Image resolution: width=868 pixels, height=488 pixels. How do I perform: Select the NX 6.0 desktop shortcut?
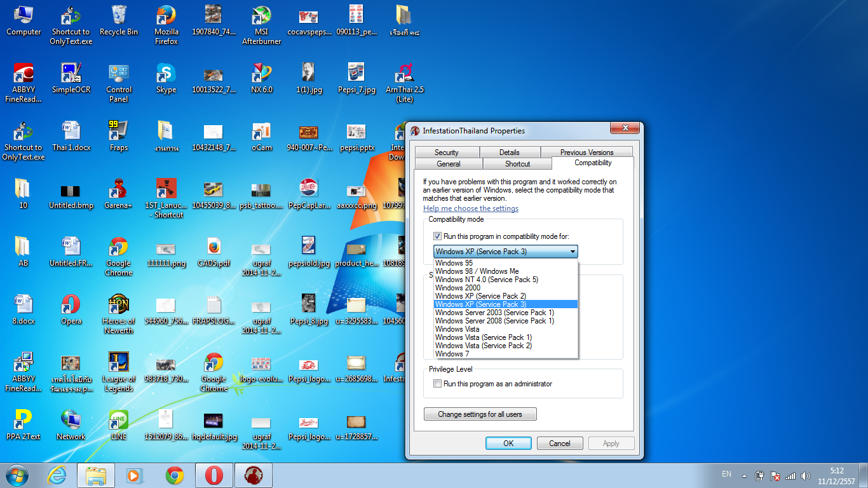pyautogui.click(x=262, y=79)
